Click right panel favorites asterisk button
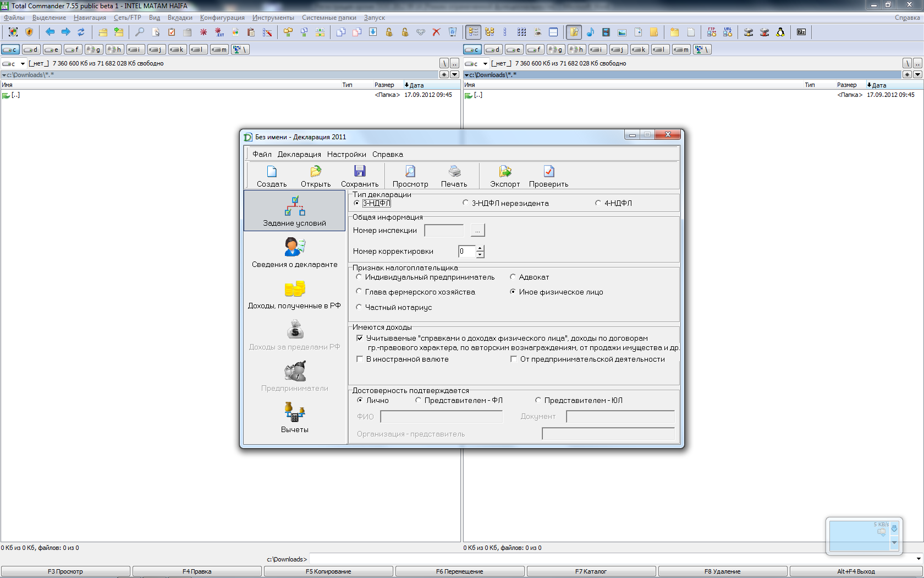The image size is (924, 578). coord(907,74)
